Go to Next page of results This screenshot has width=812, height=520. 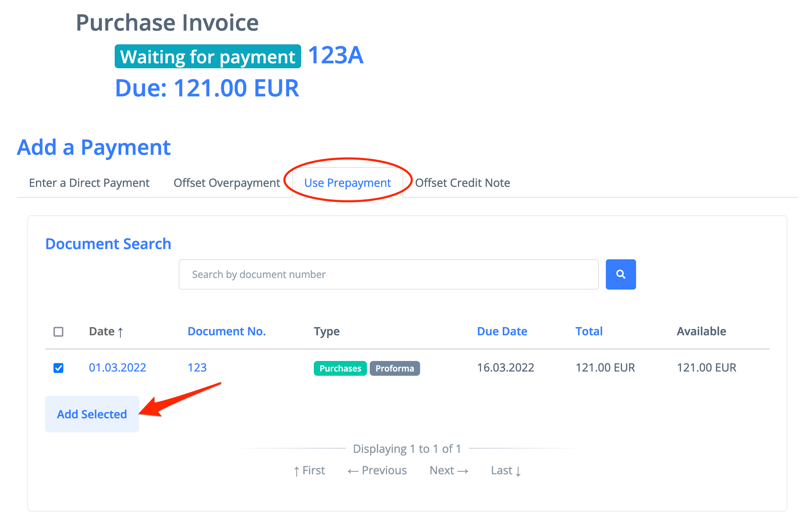point(449,470)
